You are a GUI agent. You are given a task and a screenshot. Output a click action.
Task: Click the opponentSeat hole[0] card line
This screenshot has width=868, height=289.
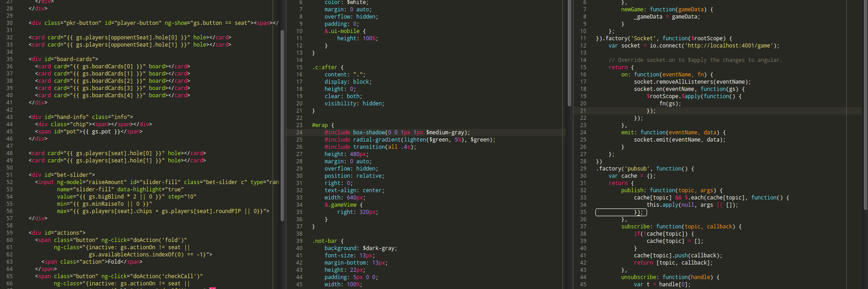(x=130, y=38)
